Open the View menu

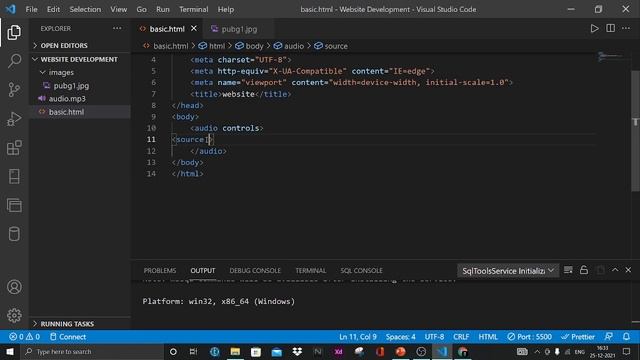click(118, 9)
